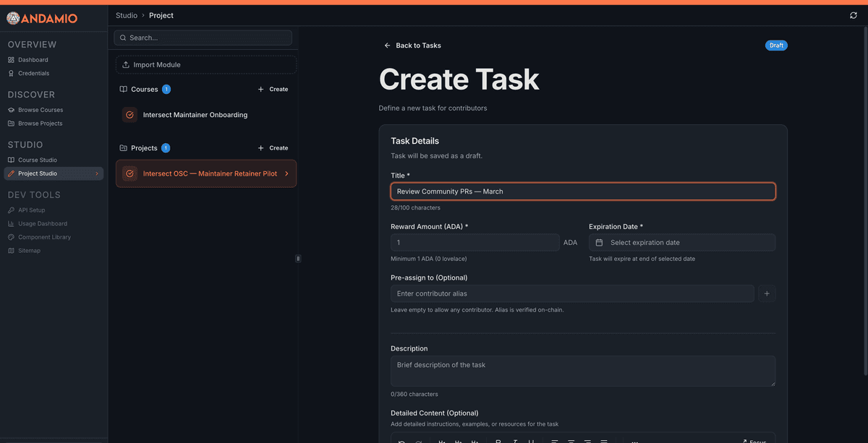Click the Create Task heading
This screenshot has height=443, width=868.
click(459, 79)
